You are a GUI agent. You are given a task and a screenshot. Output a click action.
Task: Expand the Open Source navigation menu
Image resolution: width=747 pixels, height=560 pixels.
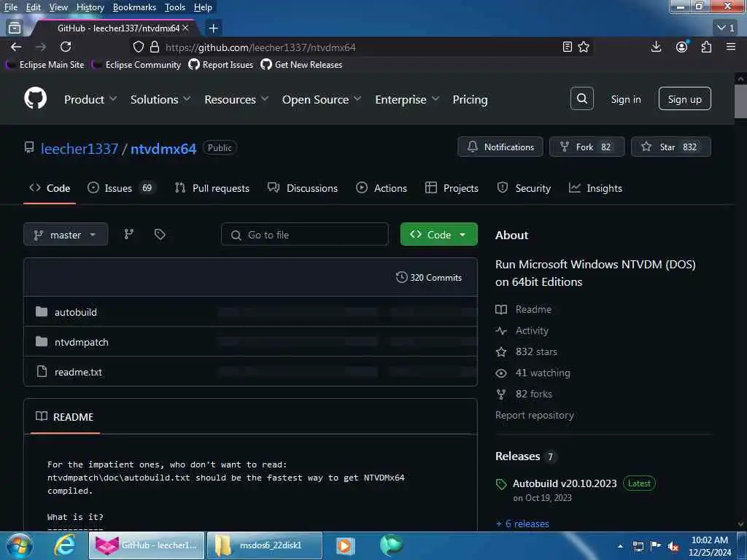pos(322,99)
